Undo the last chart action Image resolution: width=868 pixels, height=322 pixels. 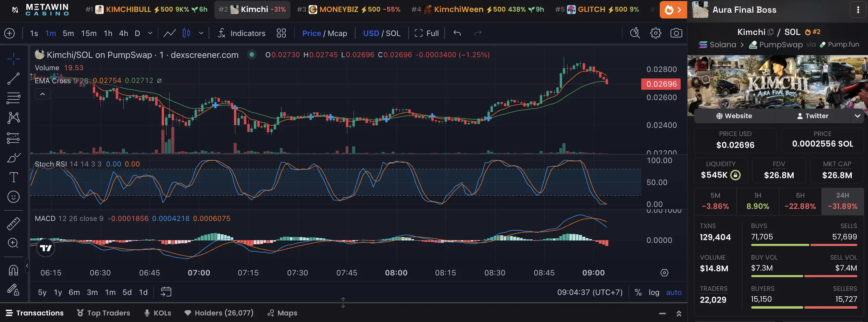457,33
